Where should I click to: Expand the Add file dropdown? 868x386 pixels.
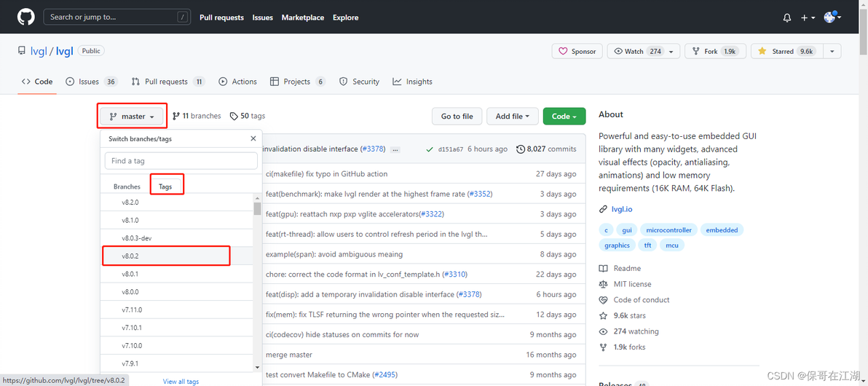[x=513, y=117]
